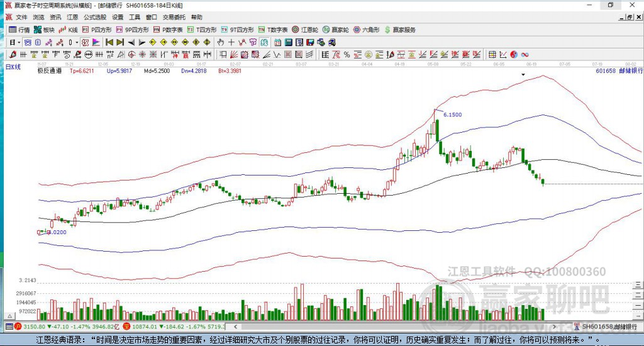Click the circled target cross icon
Screen dimensions: 644x346
[x=131, y=54]
